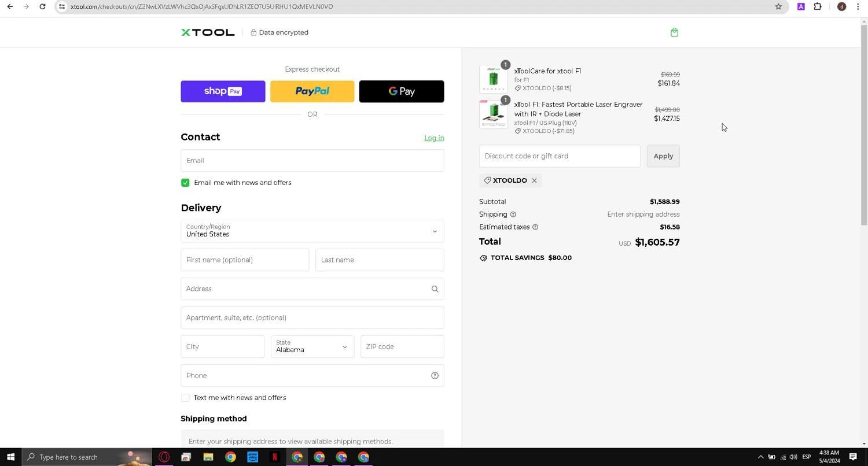Click the First name (optional) field
This screenshot has width=868, height=466.
pos(245,260)
